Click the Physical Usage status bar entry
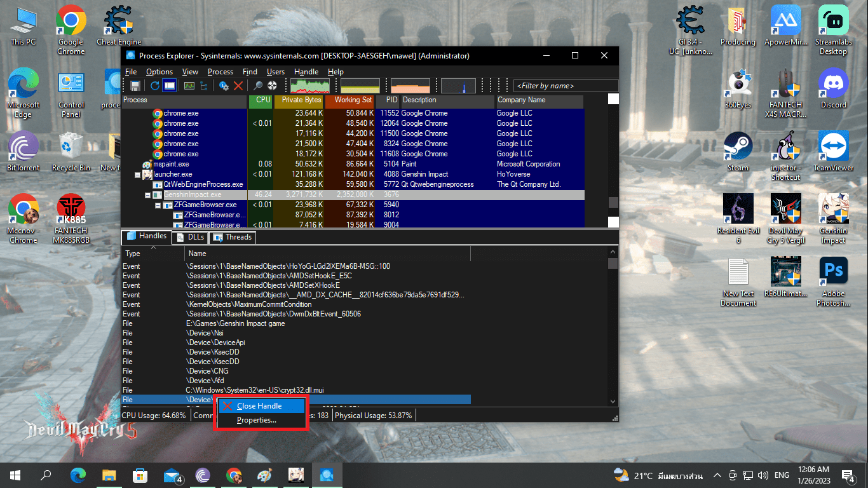 point(374,416)
